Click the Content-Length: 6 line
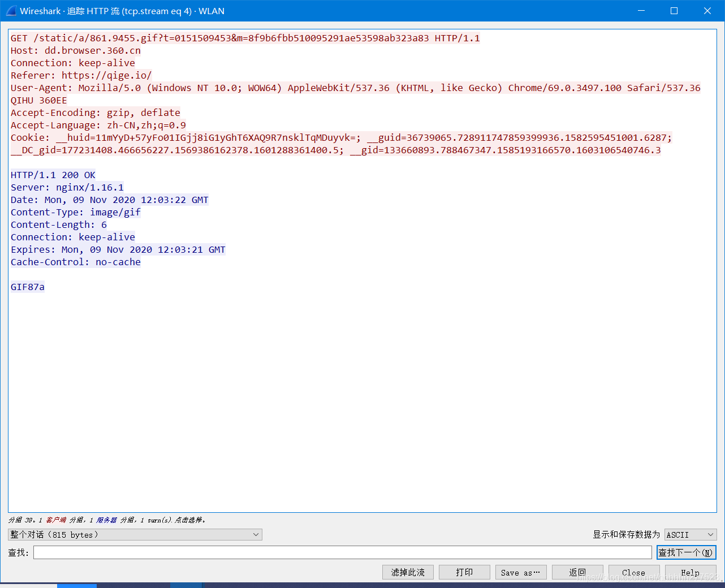 pyautogui.click(x=58, y=224)
